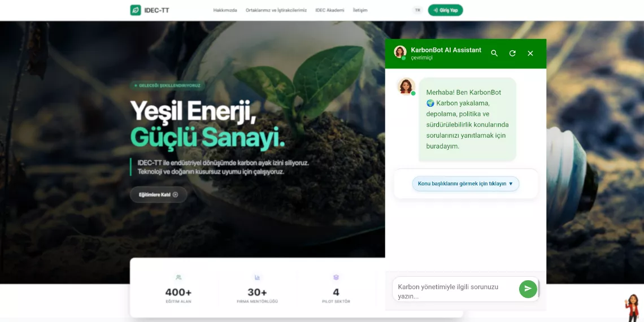Click the floating assistant character bottom-right
The height and width of the screenshot is (322, 644).
pos(632,308)
